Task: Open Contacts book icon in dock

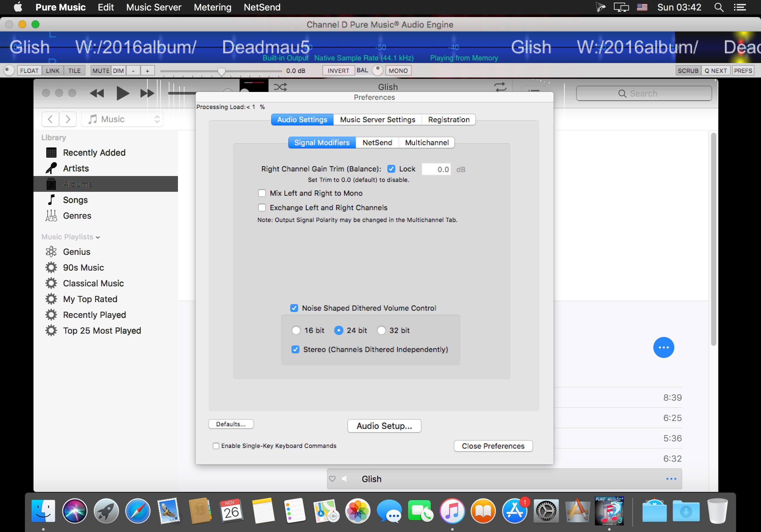Action: point(200,510)
